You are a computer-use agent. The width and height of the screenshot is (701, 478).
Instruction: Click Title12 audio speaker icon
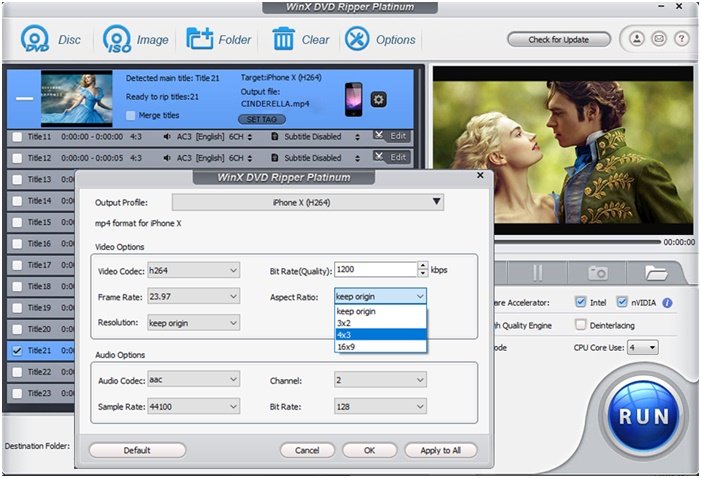tap(167, 158)
